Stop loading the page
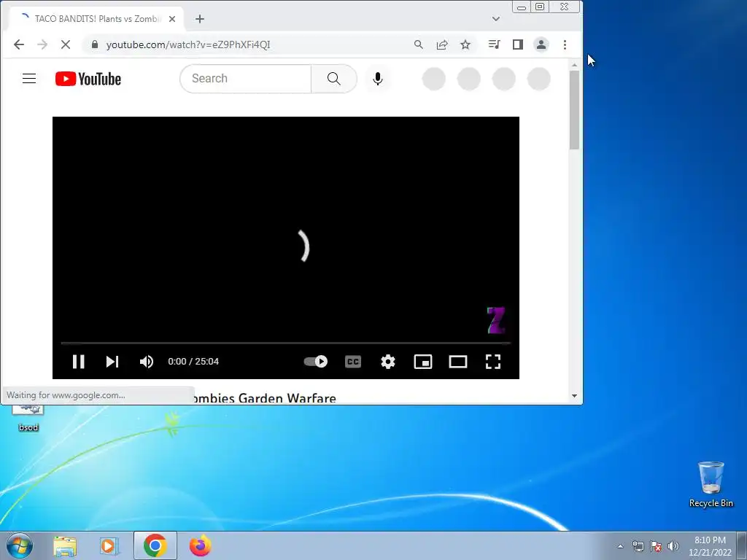Viewport: 747px width, 560px height. pyautogui.click(x=65, y=44)
